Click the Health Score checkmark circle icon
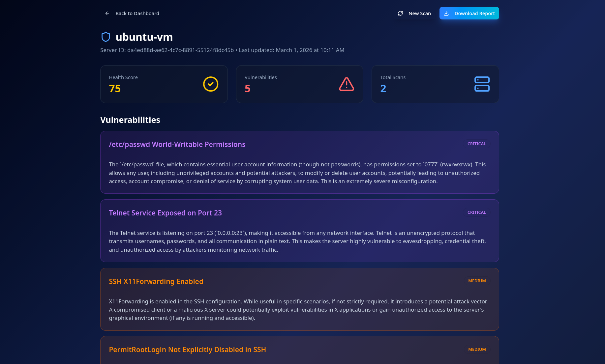 pos(211,84)
